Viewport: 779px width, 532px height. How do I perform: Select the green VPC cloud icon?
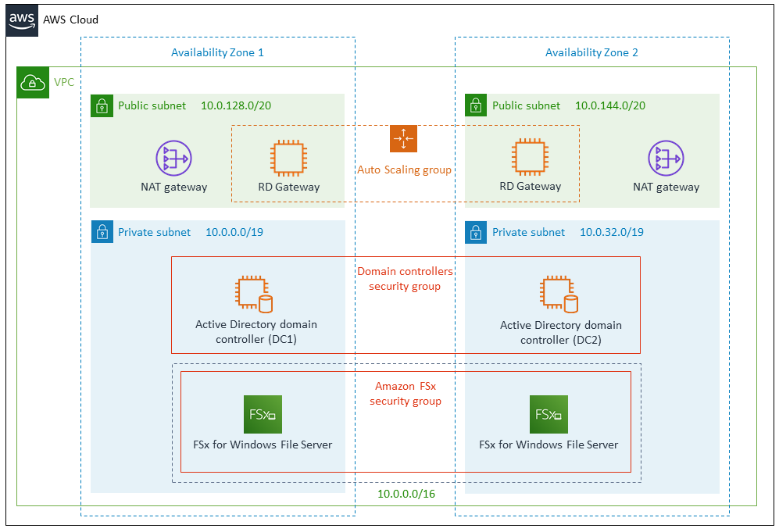[x=32, y=82]
